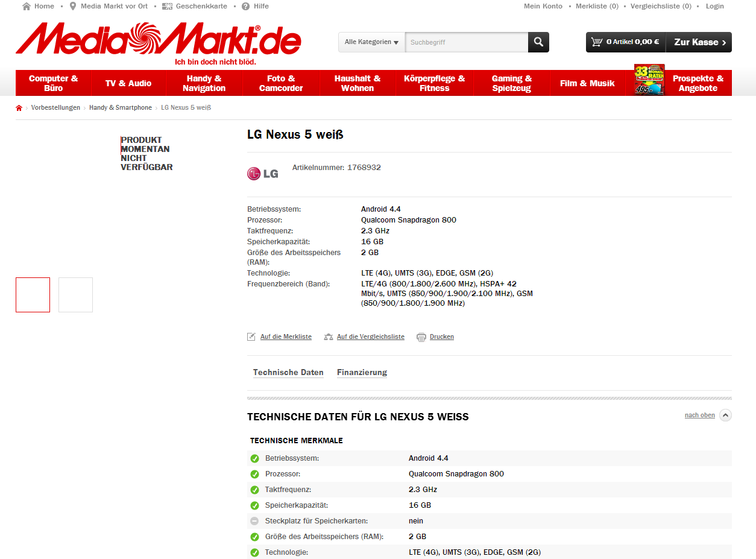
Task: Open Film & Musik menu
Action: [587, 83]
